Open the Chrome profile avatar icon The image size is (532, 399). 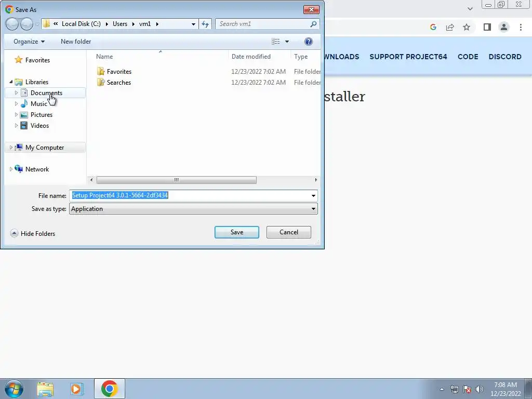click(504, 27)
